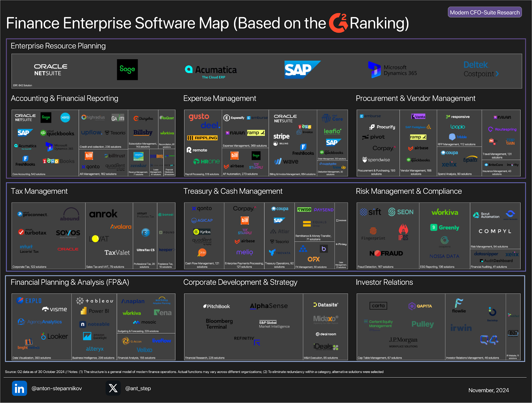Select the Expensify logo
Image resolution: width=532 pixels, height=403 pixels.
pyautogui.click(x=234, y=118)
